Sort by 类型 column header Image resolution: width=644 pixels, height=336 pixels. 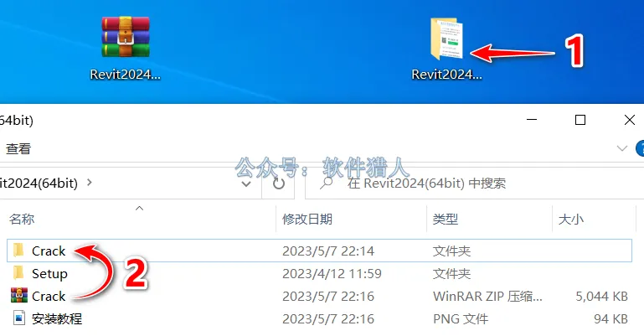coord(446,219)
